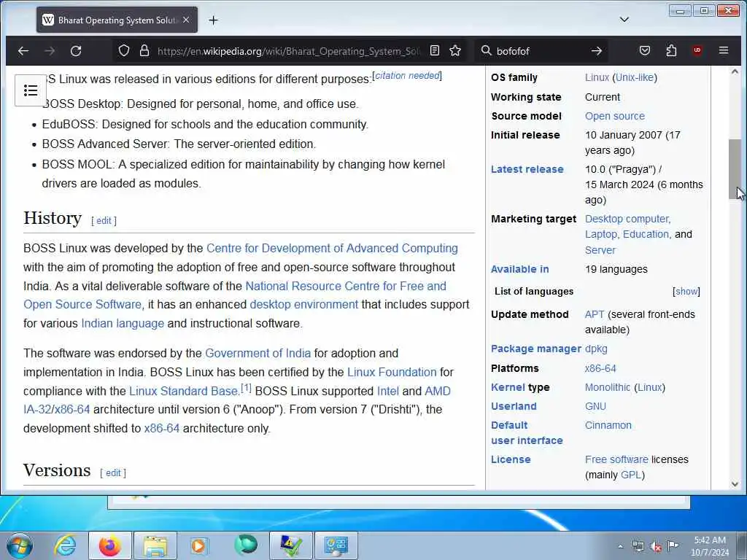This screenshot has width=747, height=560.
Task: Launch Windows Media Player from taskbar
Action: pyautogui.click(x=198, y=545)
